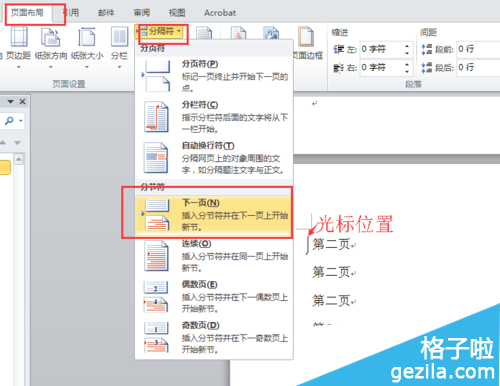Screen dimensions: 500x386
Task: Click the right indent 右 input field
Action: pyautogui.click(x=382, y=68)
